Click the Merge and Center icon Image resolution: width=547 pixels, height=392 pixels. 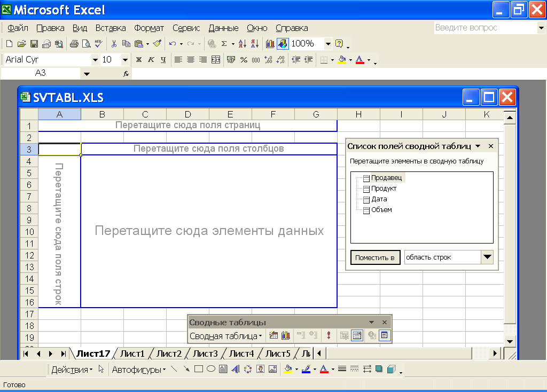coord(216,60)
